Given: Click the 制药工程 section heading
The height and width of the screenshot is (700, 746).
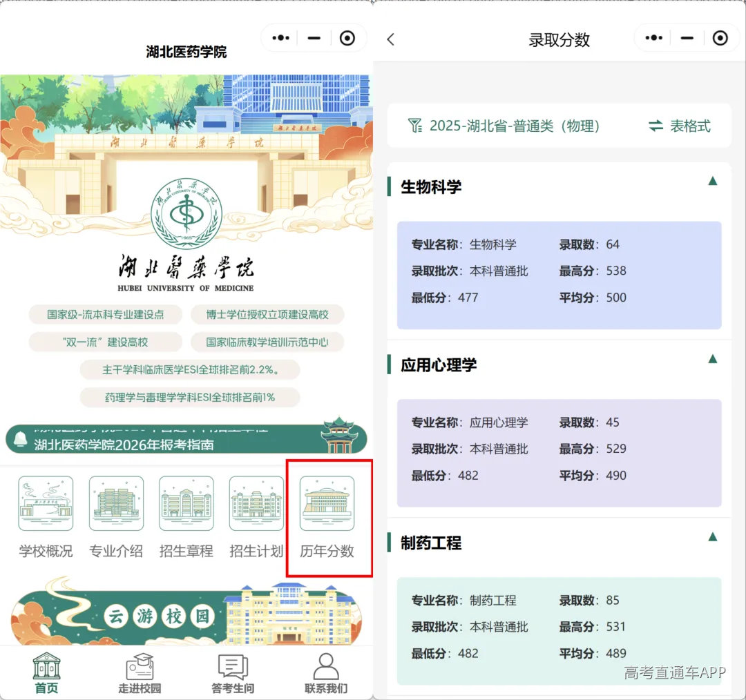Looking at the screenshot, I should coord(431,543).
